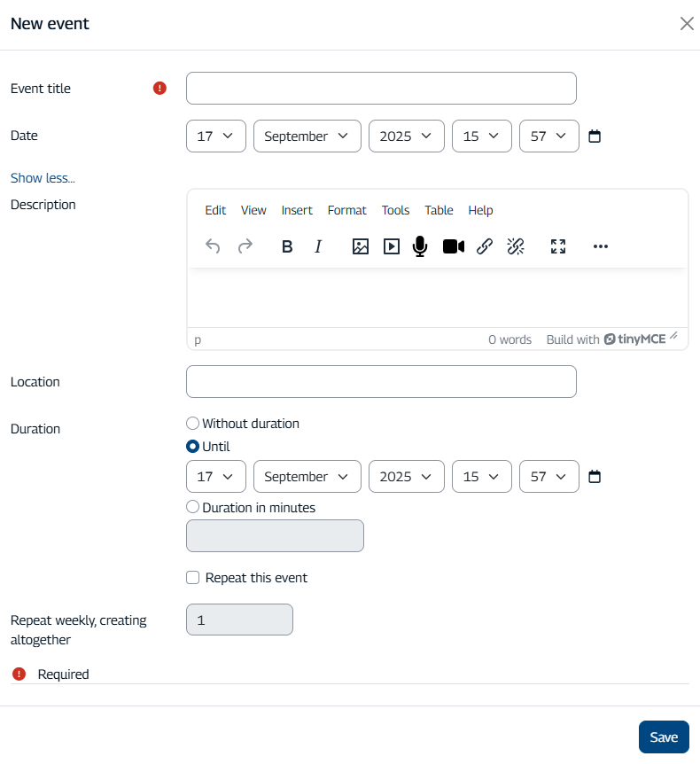
Task: Click the record video camera icon
Action: pyautogui.click(x=453, y=246)
